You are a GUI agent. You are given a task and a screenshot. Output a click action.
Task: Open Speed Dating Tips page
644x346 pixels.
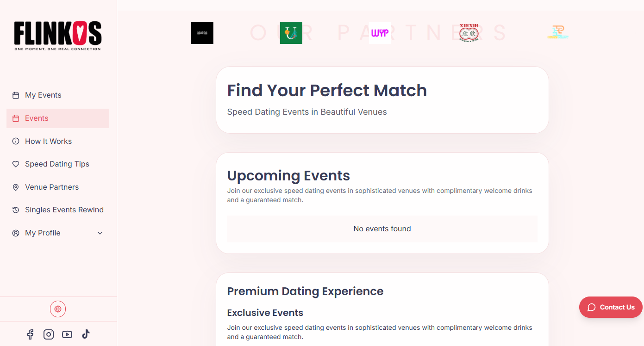57,164
